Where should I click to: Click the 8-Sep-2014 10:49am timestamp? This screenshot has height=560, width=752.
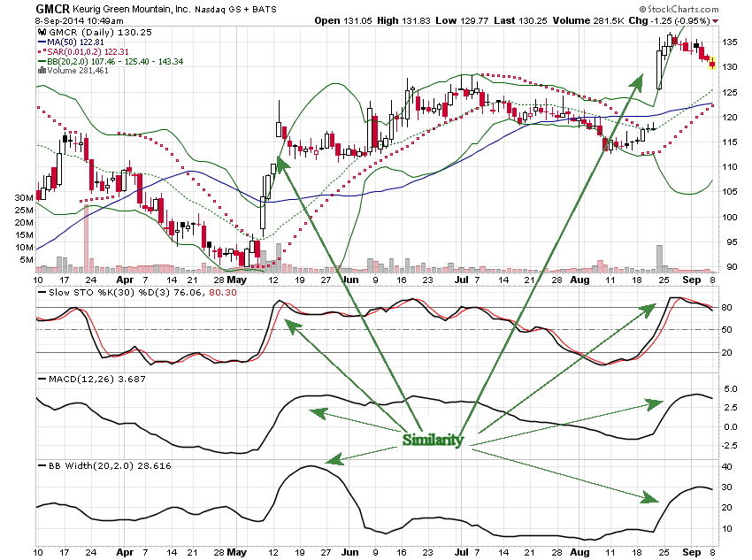tap(79, 21)
